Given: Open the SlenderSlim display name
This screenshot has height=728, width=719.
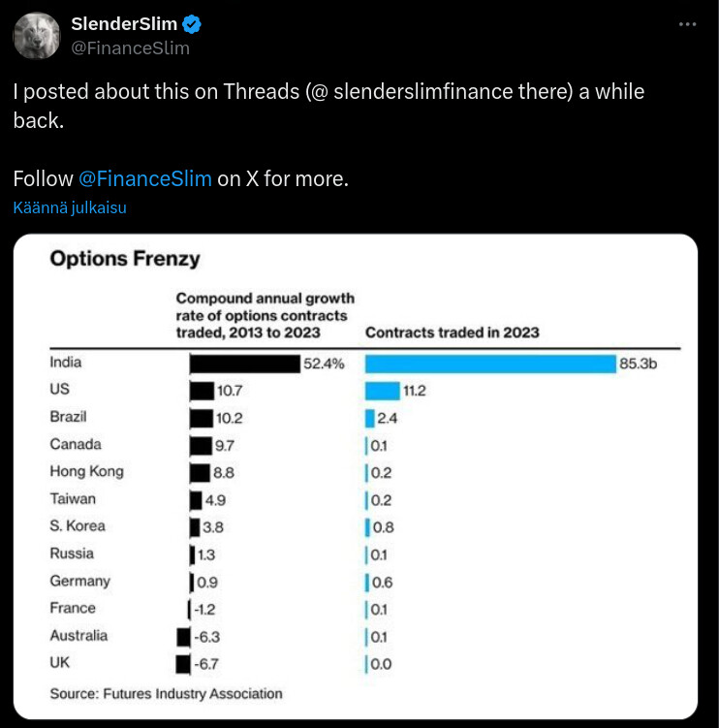Looking at the screenshot, I should (126, 24).
